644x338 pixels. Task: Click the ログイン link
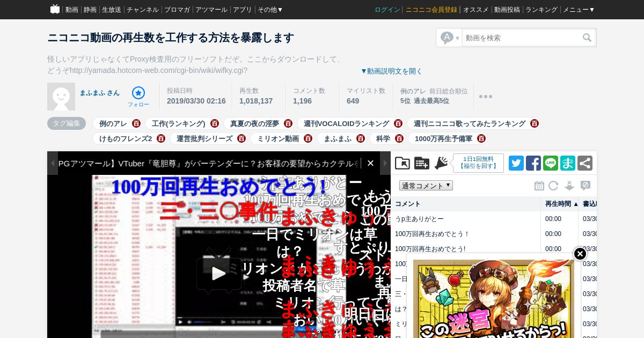click(x=387, y=10)
